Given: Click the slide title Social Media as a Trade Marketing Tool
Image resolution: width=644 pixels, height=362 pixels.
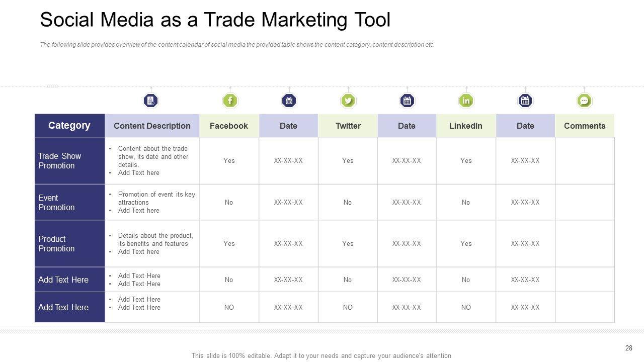Looking at the screenshot, I should [x=215, y=20].
